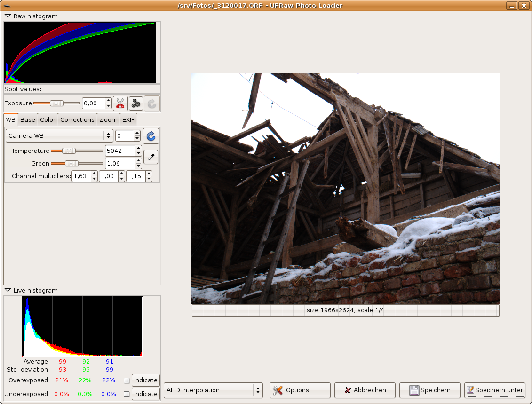
Task: Click the Speichern unter save-as button
Action: (494, 390)
